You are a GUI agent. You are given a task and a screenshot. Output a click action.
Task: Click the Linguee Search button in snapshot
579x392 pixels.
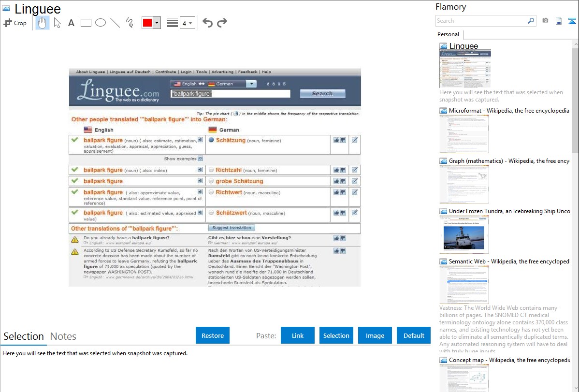pos(322,93)
